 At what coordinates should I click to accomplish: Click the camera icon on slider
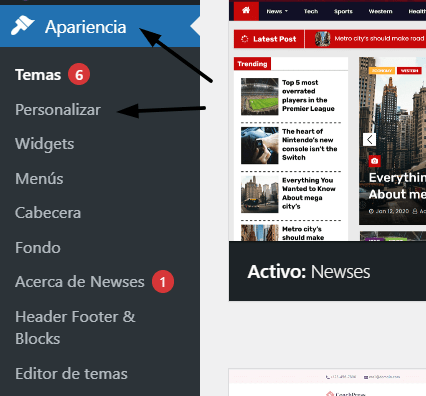(374, 161)
